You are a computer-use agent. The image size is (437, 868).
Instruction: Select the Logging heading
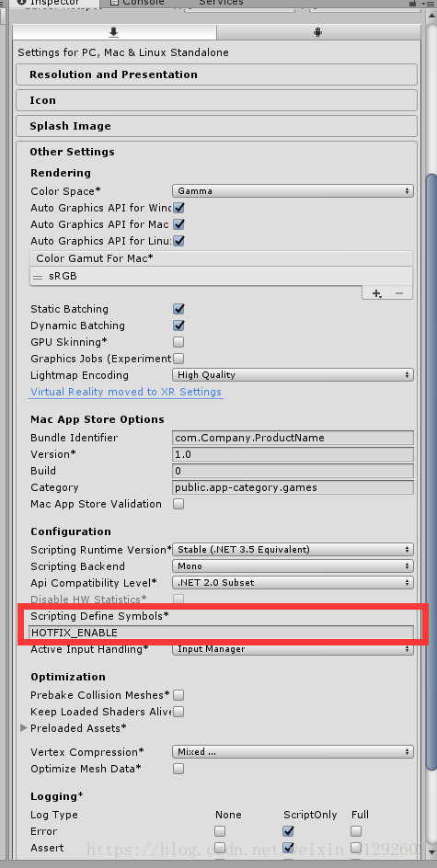(56, 796)
